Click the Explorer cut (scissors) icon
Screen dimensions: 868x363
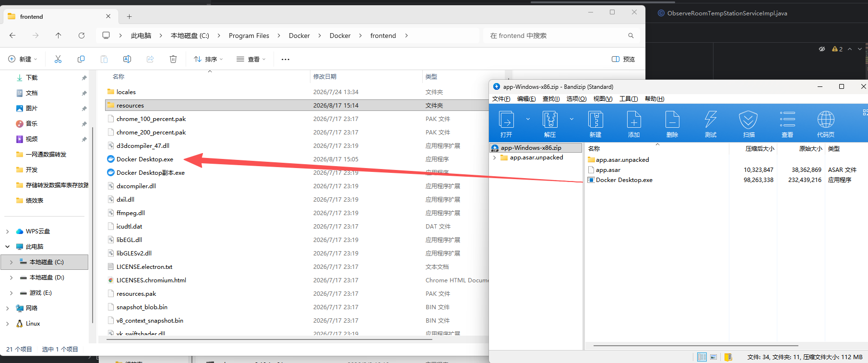pos(58,59)
